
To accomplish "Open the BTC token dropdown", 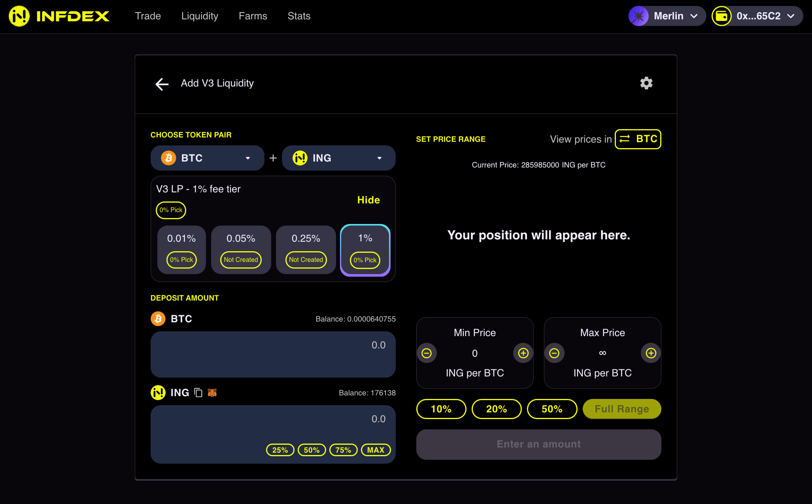I will click(x=207, y=158).
